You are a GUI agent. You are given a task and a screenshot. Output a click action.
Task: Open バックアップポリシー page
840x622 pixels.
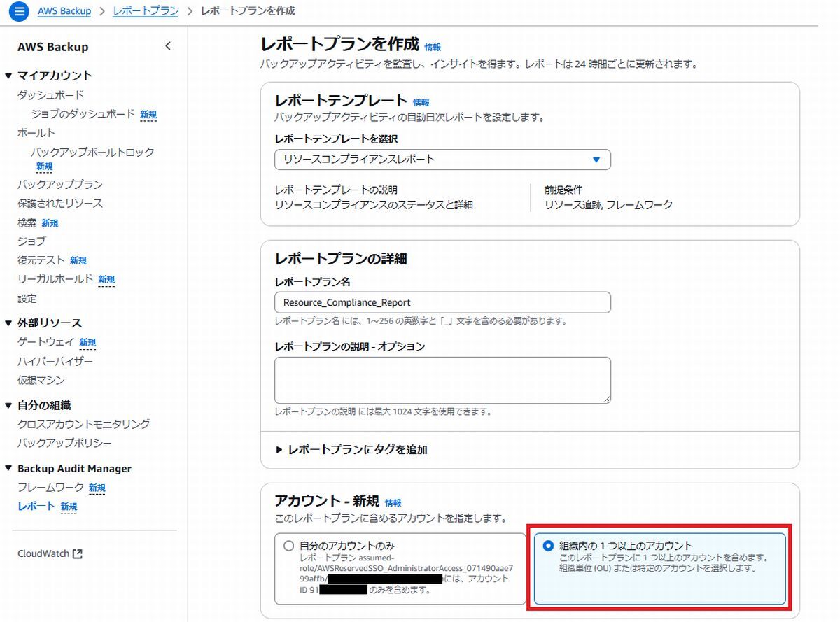[x=65, y=443]
